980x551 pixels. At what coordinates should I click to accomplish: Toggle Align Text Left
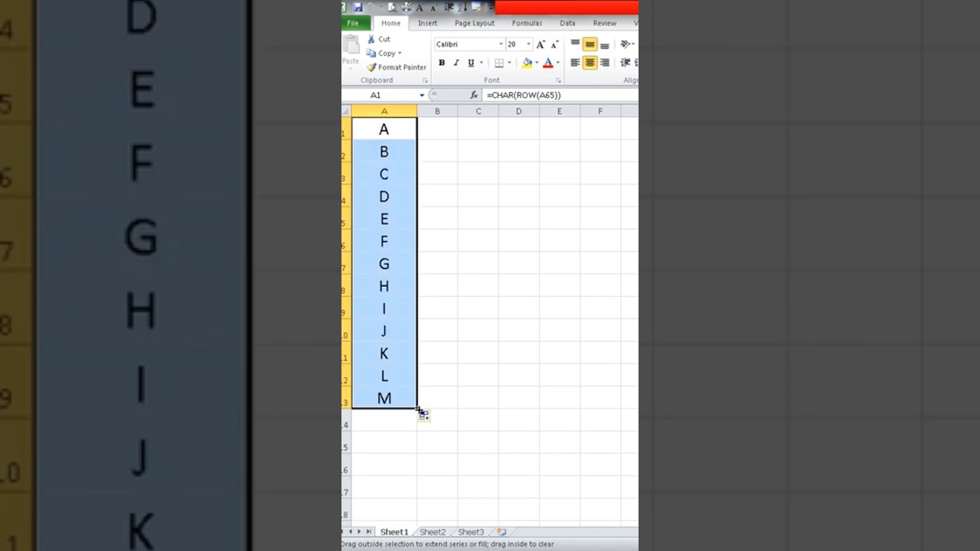click(x=575, y=63)
